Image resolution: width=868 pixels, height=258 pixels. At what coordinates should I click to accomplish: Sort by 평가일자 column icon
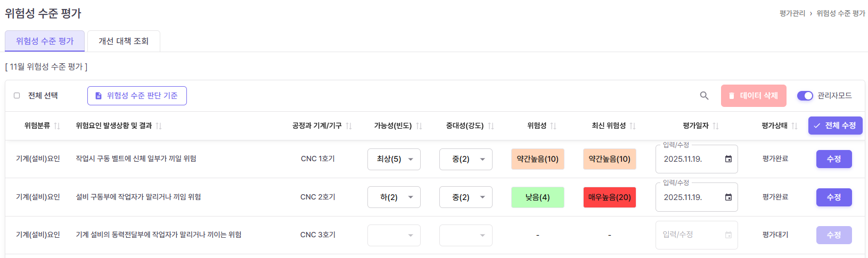[x=716, y=126]
